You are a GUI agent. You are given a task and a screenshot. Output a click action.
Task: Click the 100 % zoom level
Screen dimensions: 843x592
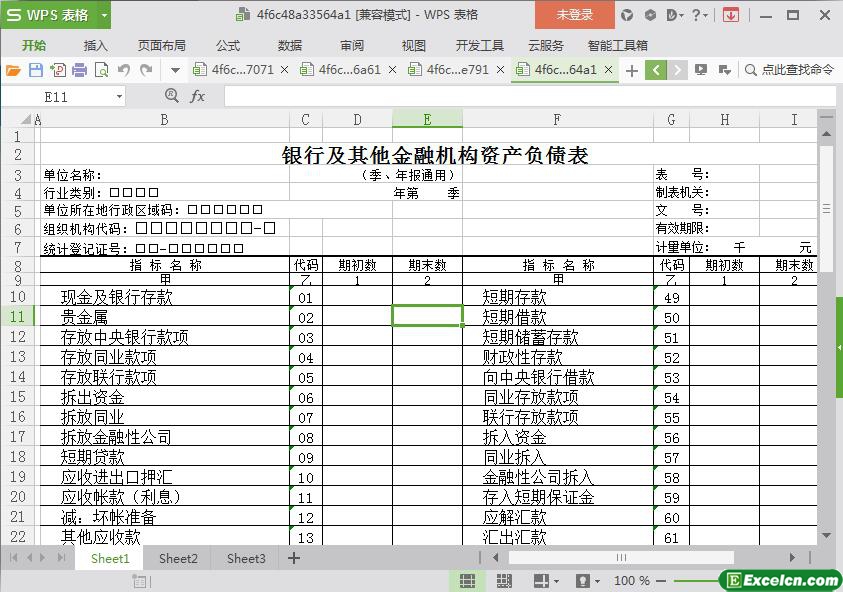click(632, 581)
